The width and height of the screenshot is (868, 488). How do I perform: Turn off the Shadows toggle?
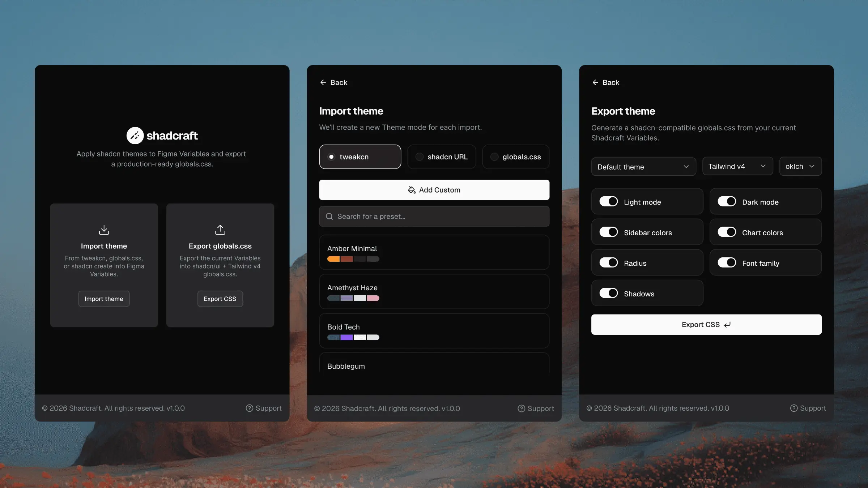click(x=609, y=293)
